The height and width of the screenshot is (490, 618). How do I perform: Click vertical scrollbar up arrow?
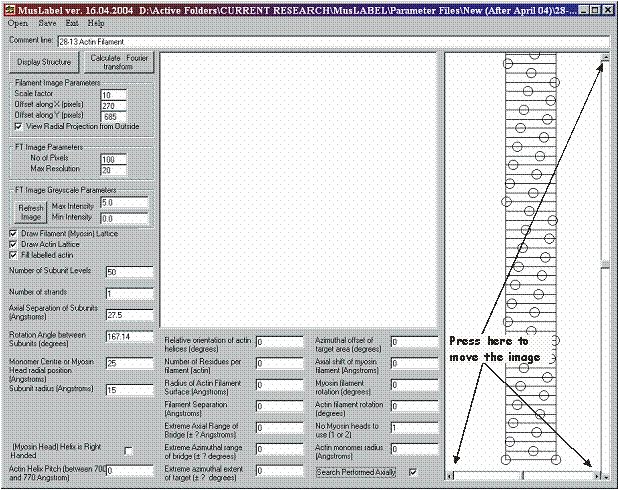click(605, 58)
